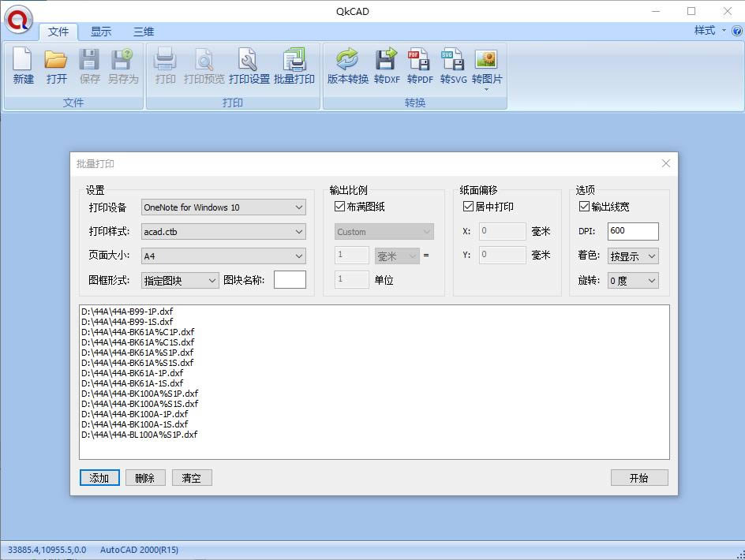The image size is (745, 560).
Task: Click the scale value field beside 单位
Action: coord(352,279)
